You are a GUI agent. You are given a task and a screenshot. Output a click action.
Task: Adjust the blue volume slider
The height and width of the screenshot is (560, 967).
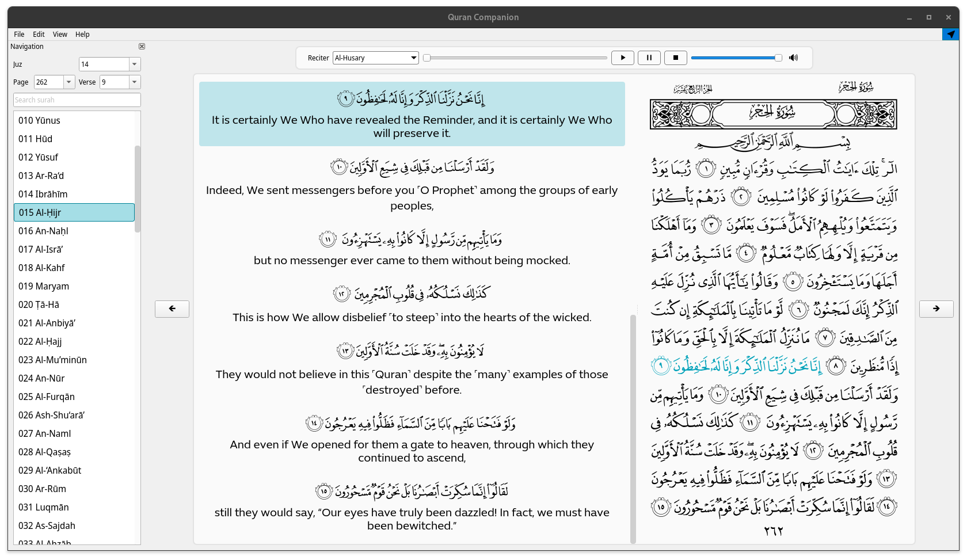[736, 58]
